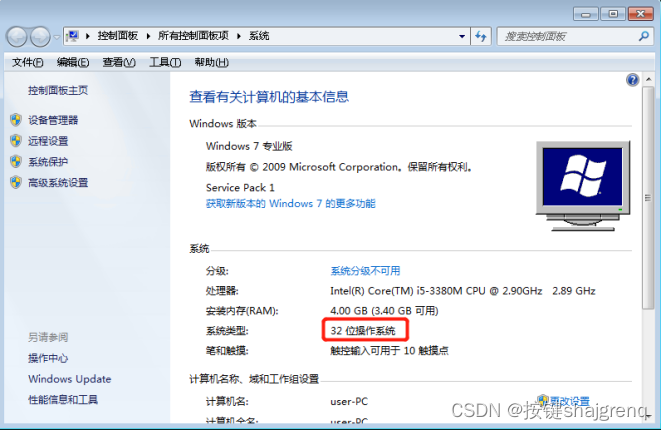
Task: Open 设备管理器 from sidebar
Action: click(x=53, y=120)
